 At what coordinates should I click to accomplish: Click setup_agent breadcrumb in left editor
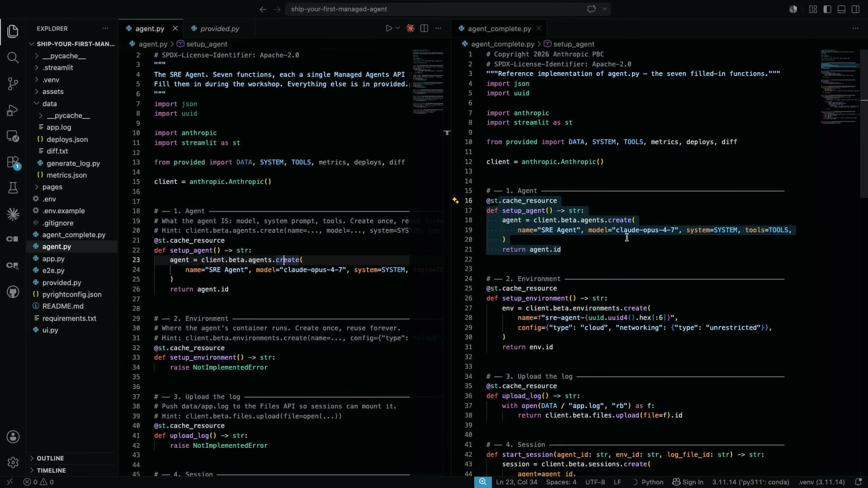(x=202, y=44)
